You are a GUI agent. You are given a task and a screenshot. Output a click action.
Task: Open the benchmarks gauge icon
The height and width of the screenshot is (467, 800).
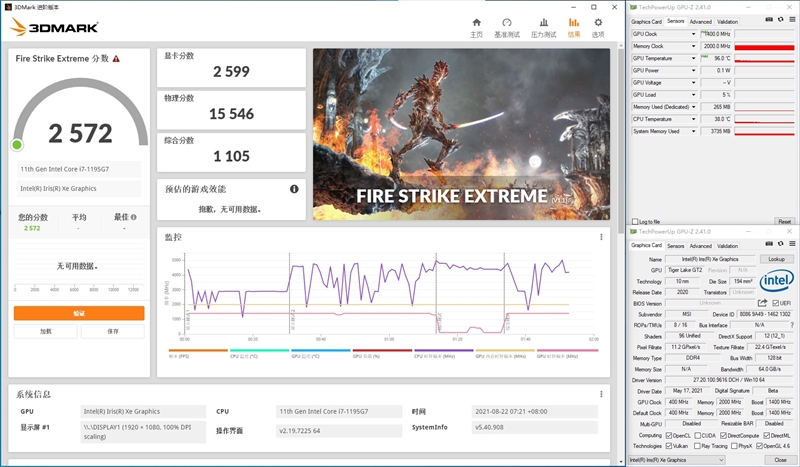coord(507,22)
